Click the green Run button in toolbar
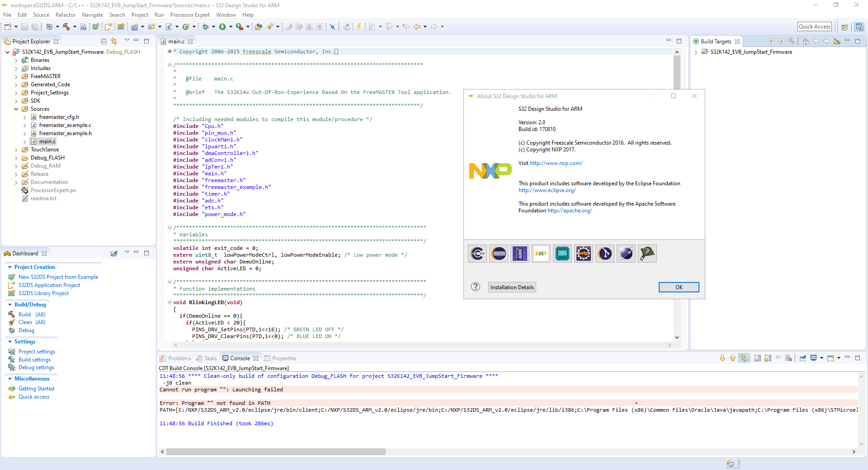 222,27
